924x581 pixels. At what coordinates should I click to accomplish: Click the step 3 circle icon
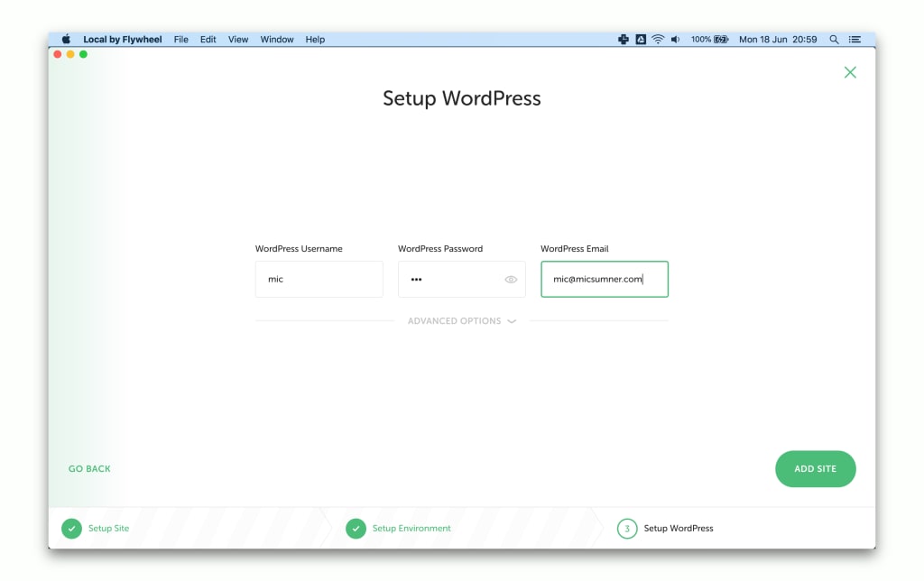(x=627, y=529)
